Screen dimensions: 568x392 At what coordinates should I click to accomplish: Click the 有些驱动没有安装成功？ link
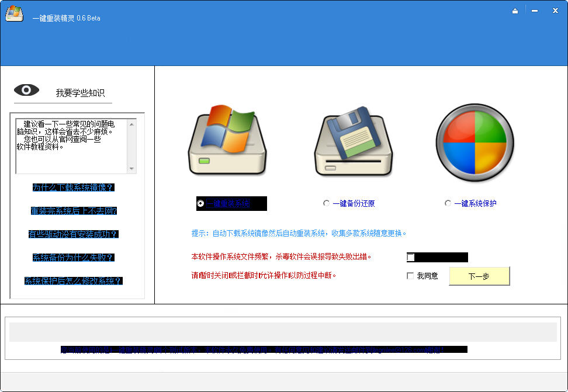pyautogui.click(x=73, y=234)
